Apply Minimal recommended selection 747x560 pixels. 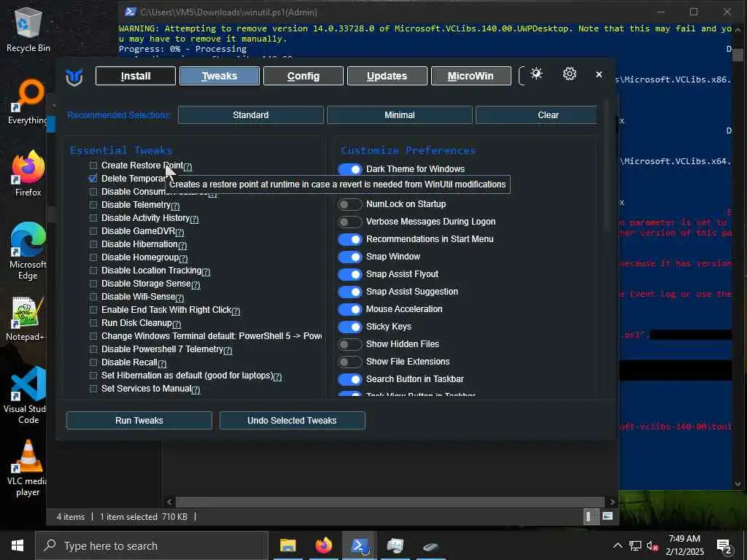click(400, 115)
